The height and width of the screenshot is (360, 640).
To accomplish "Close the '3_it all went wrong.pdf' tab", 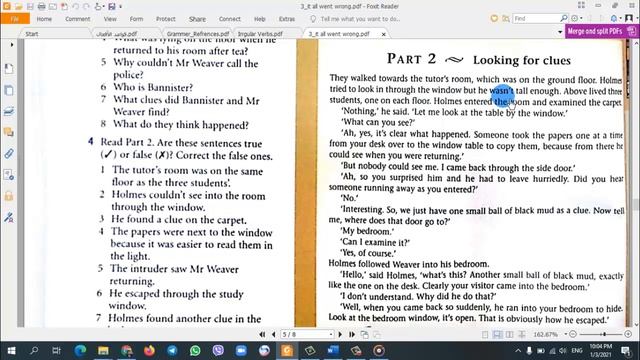I will tap(384, 34).
